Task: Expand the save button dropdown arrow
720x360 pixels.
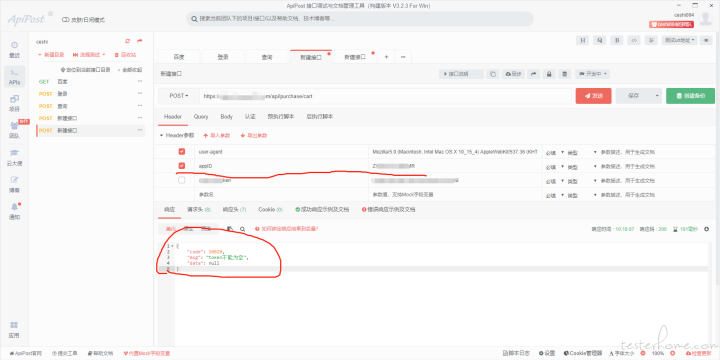Action: tap(657, 96)
